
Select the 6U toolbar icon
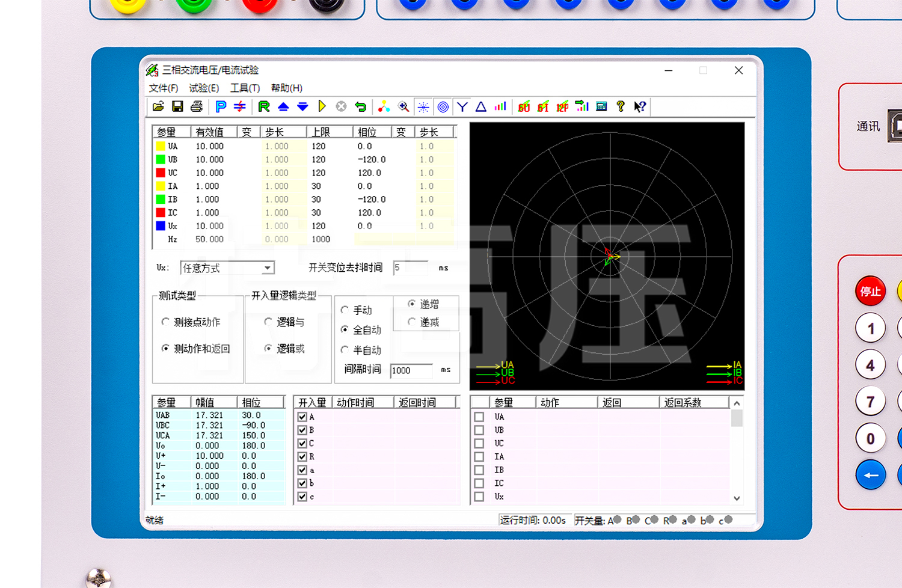pyautogui.click(x=523, y=107)
